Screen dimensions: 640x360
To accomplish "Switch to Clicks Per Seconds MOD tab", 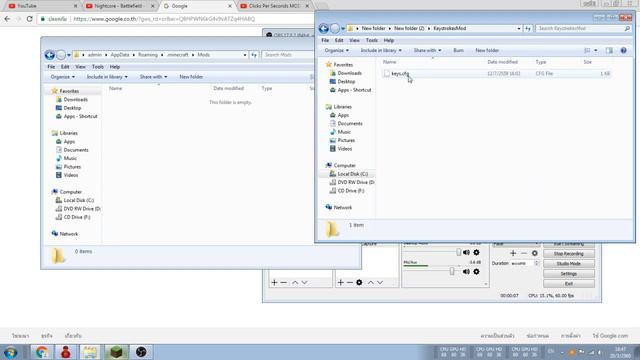I will point(274,6).
